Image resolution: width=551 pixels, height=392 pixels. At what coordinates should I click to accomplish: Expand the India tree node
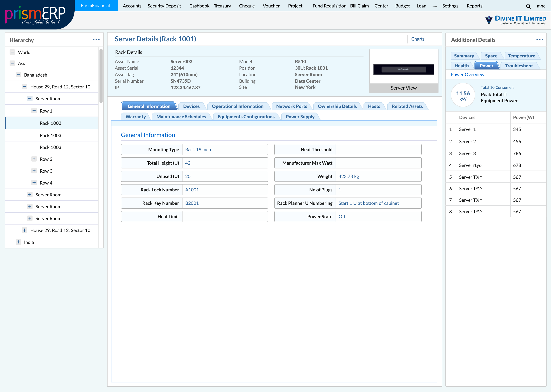point(18,242)
